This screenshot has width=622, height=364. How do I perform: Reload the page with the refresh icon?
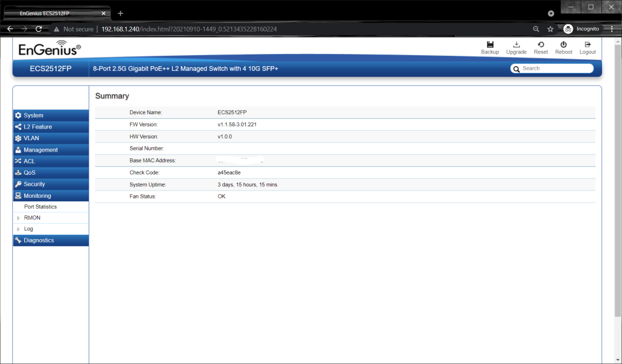[x=38, y=29]
